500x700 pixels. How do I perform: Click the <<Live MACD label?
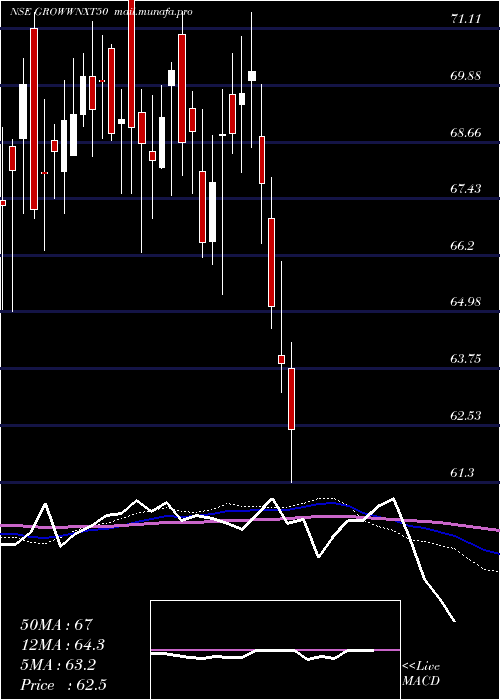click(421, 674)
